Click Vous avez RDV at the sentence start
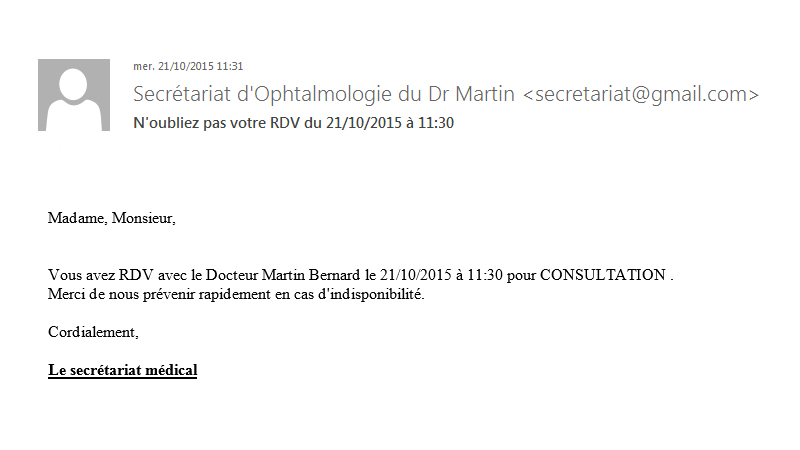Image resolution: width=800 pixels, height=450 pixels. (101, 275)
